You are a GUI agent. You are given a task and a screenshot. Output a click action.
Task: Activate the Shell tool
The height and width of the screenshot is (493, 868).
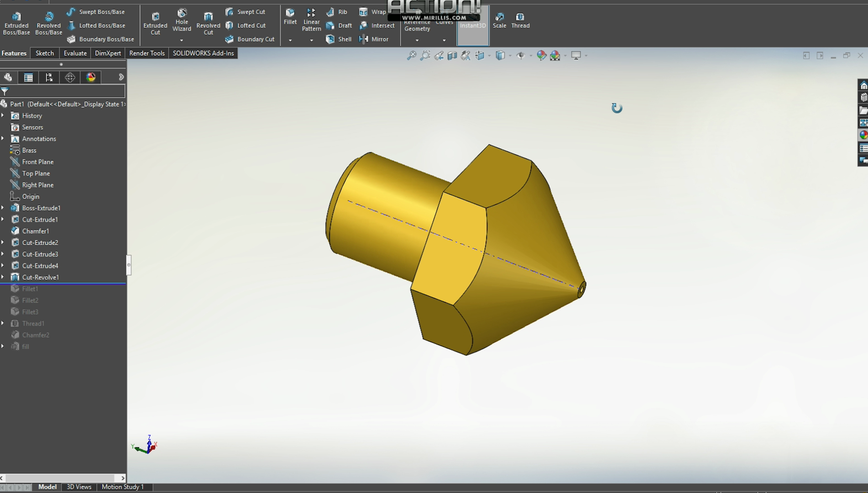click(x=339, y=39)
